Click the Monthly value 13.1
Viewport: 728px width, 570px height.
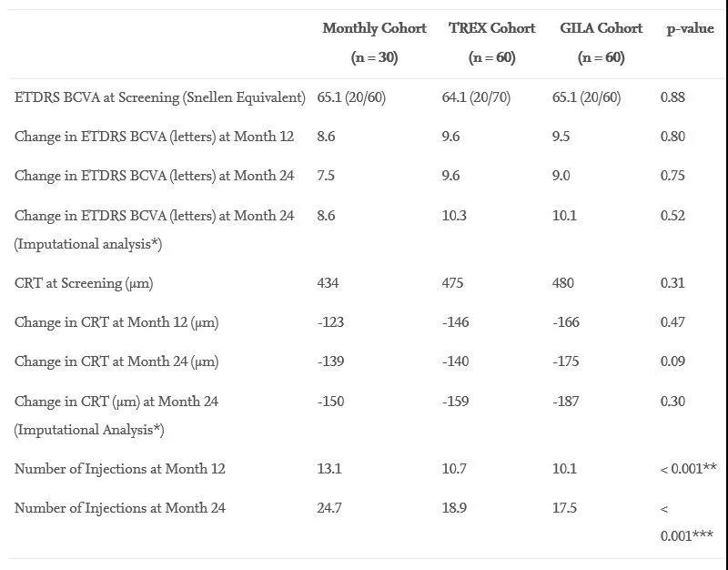tap(329, 468)
